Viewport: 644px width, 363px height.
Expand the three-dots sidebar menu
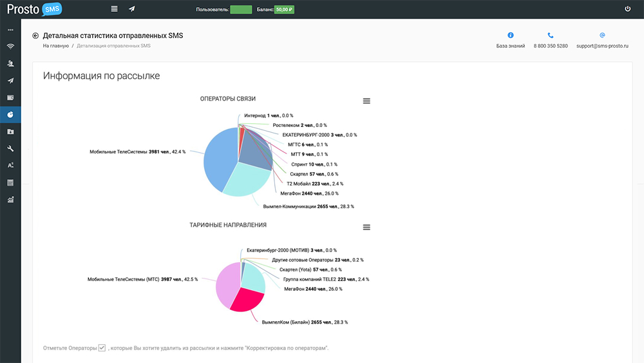(x=10, y=30)
